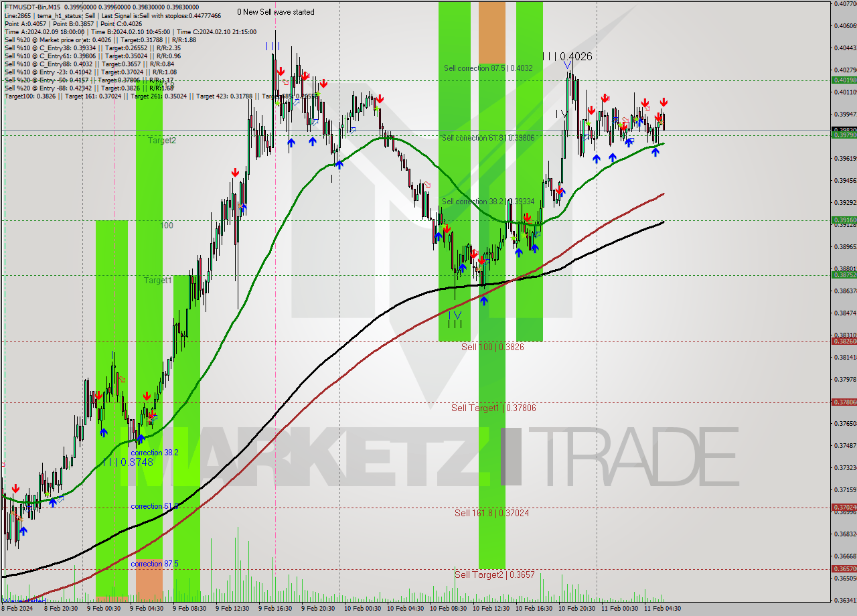Screen dimensions: 857x616
Task: Click the green 0.38752 price tag
Action: tap(844, 275)
